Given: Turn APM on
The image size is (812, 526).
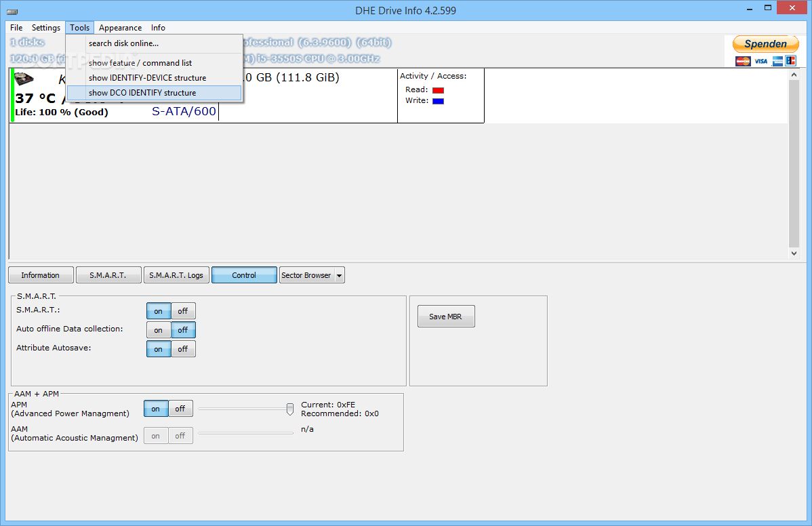Looking at the screenshot, I should coord(156,409).
